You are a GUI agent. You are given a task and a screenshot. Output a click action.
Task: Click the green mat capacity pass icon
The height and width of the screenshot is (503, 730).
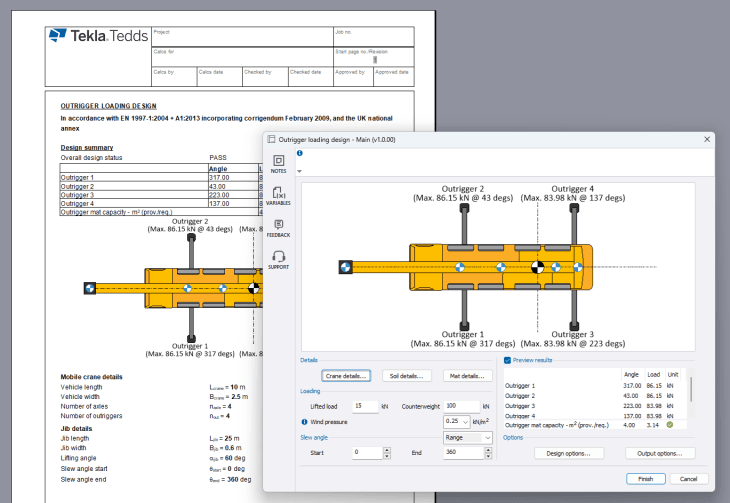click(x=669, y=425)
